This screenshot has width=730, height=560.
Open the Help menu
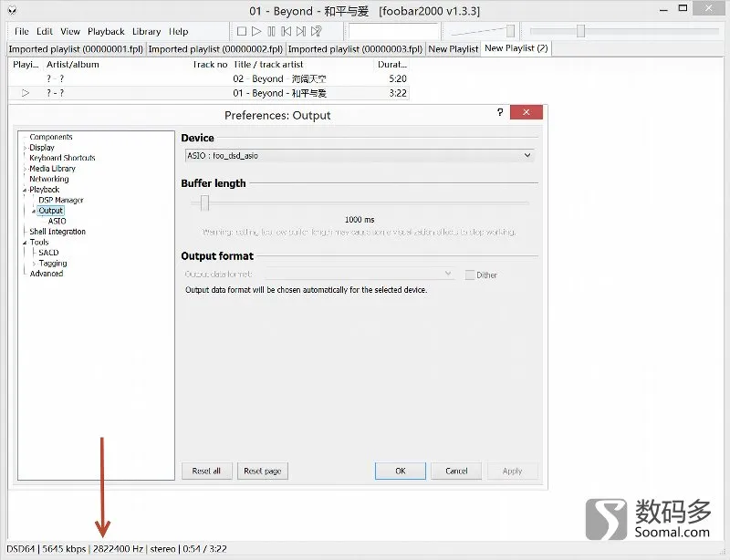click(x=178, y=31)
